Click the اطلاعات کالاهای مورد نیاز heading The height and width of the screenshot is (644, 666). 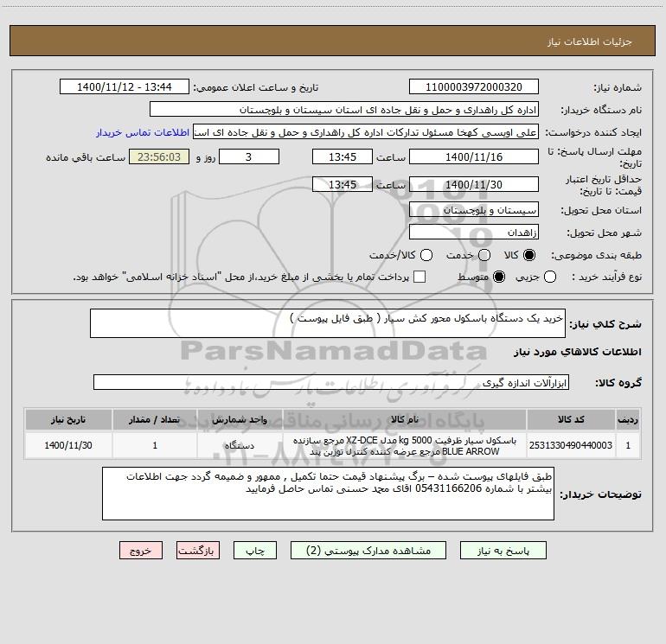click(x=577, y=352)
